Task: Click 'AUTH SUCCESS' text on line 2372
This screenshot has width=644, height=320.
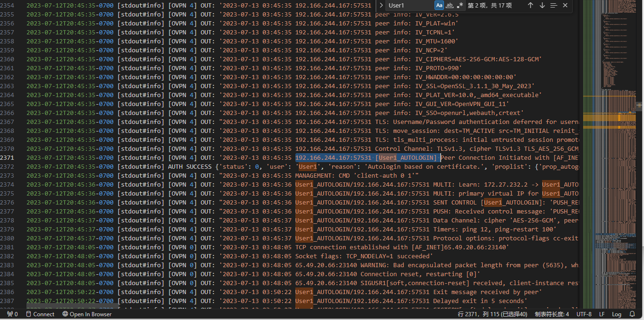Action: (190, 166)
